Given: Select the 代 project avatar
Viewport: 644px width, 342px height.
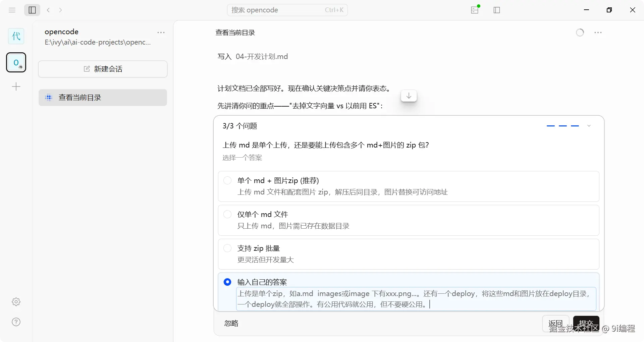Looking at the screenshot, I should coord(16,36).
